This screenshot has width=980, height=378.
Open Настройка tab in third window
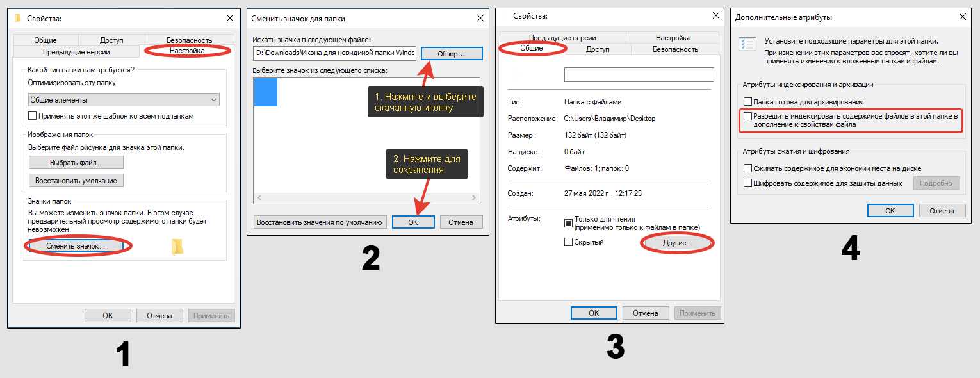[x=673, y=38]
